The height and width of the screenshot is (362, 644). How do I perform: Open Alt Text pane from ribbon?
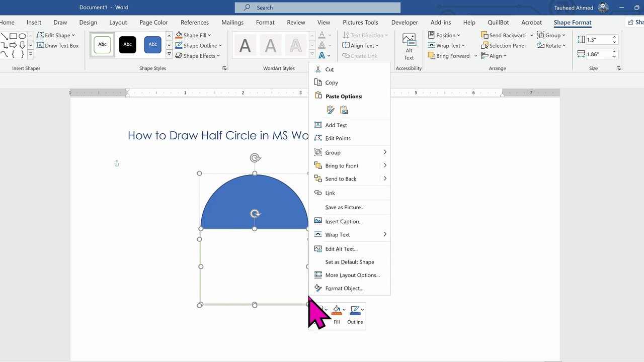click(409, 47)
